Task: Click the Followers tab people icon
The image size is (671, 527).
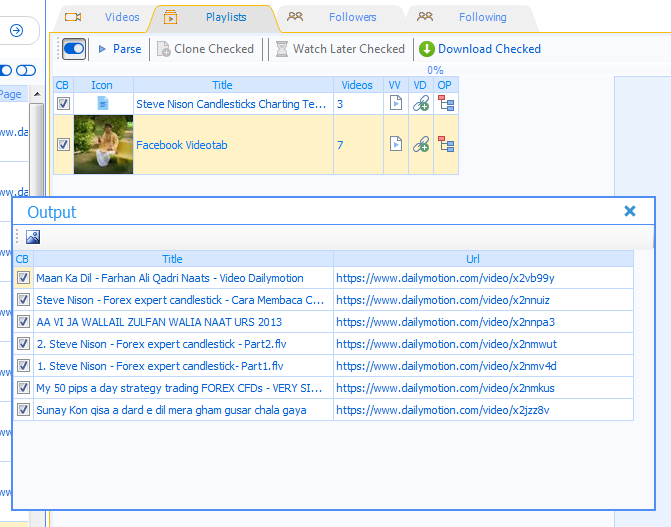Action: [x=295, y=17]
